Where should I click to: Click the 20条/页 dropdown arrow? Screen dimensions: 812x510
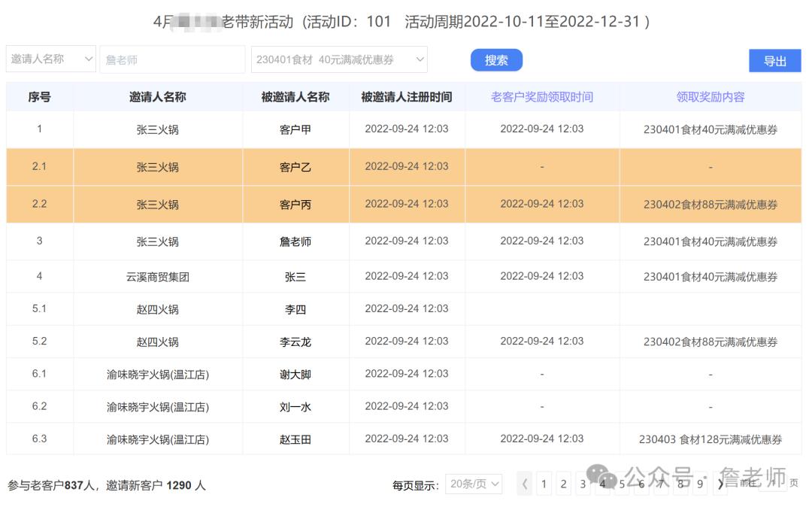tap(492, 484)
